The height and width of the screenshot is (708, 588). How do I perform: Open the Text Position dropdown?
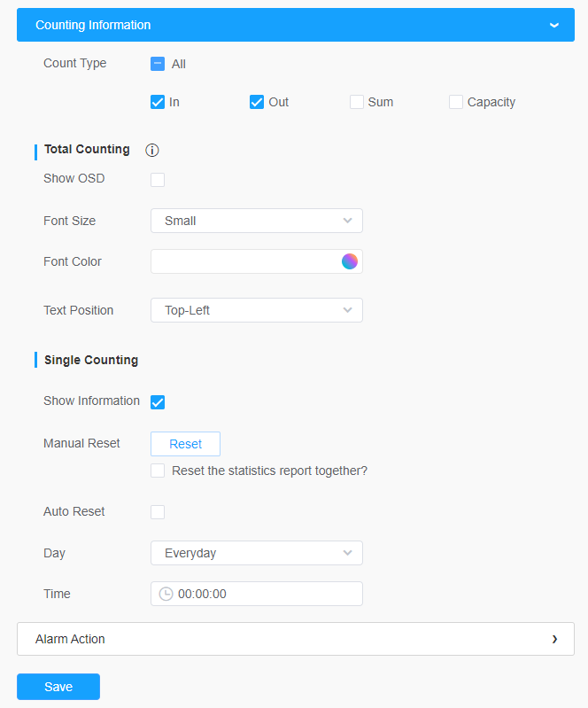[257, 310]
